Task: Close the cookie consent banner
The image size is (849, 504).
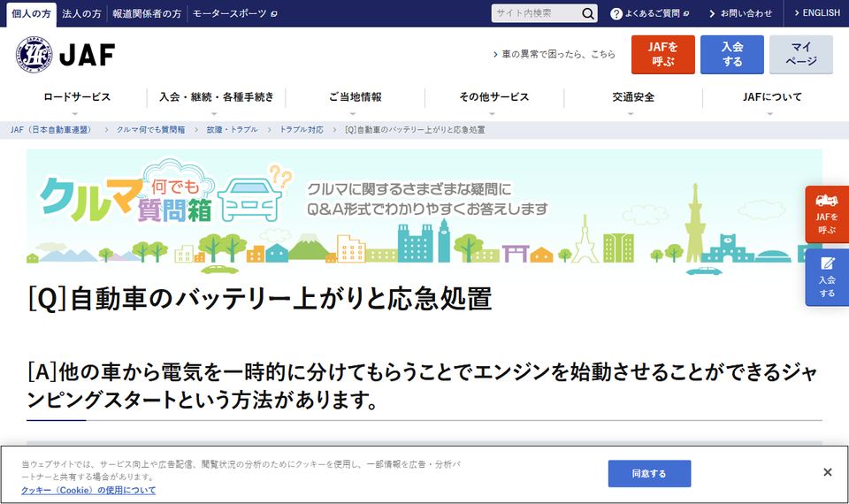Action: 828,472
